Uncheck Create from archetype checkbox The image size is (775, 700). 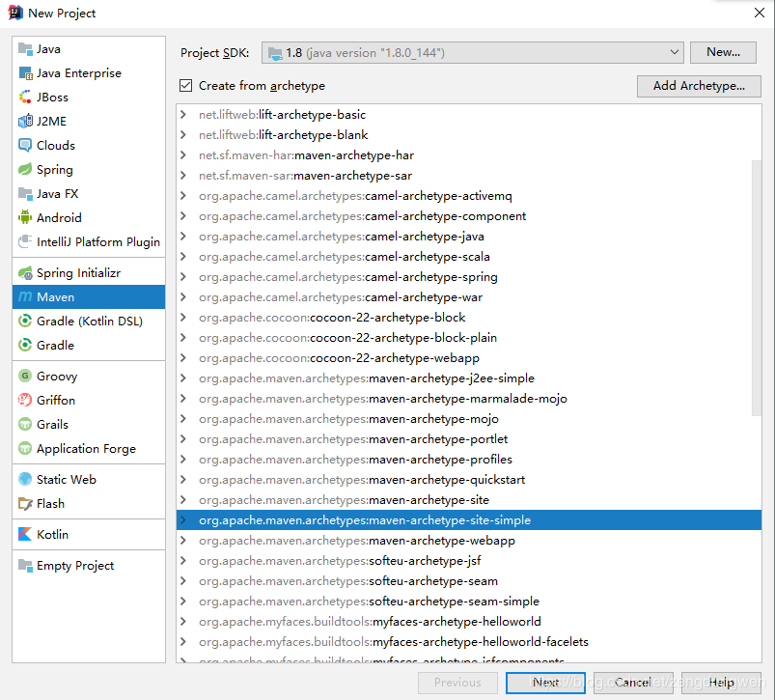[186, 86]
